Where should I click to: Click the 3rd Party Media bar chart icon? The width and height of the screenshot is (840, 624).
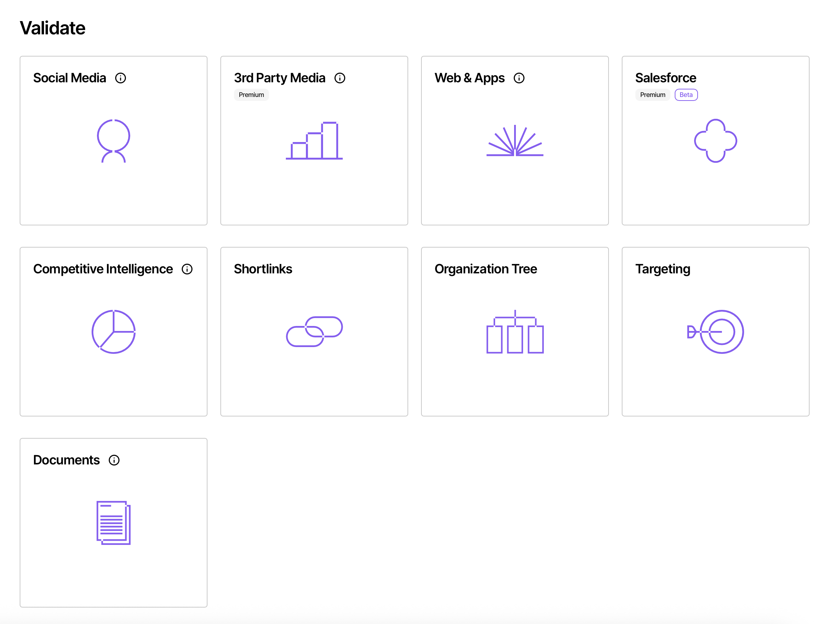tap(314, 141)
